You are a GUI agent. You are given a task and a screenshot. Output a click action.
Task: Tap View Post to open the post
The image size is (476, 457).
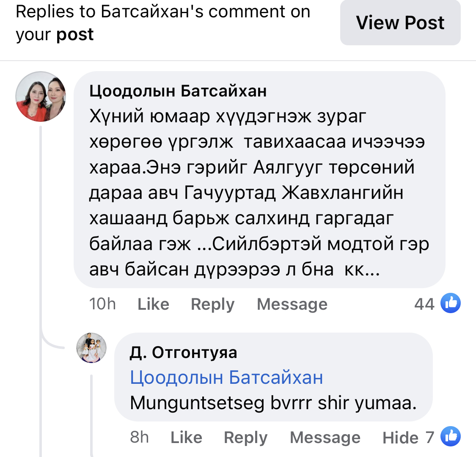(400, 23)
